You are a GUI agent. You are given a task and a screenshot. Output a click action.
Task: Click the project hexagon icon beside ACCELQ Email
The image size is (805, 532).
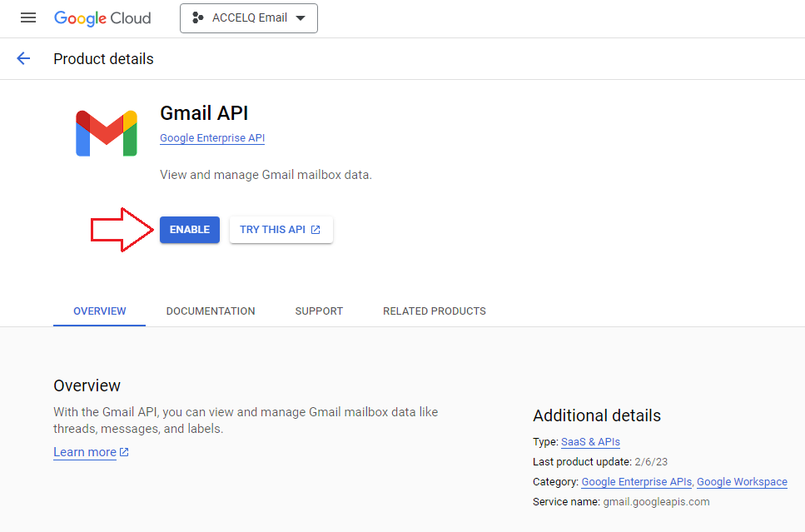point(197,18)
